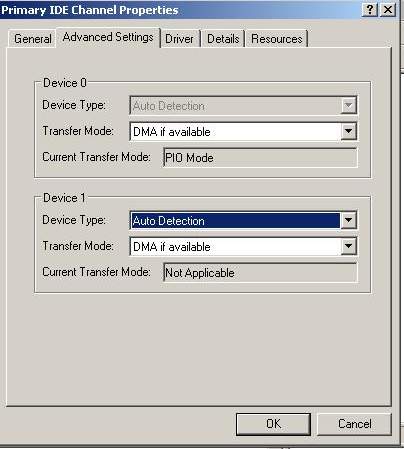404x449 pixels.
Task: Close the Primary IDE Channel Properties dialog
Action: point(388,10)
